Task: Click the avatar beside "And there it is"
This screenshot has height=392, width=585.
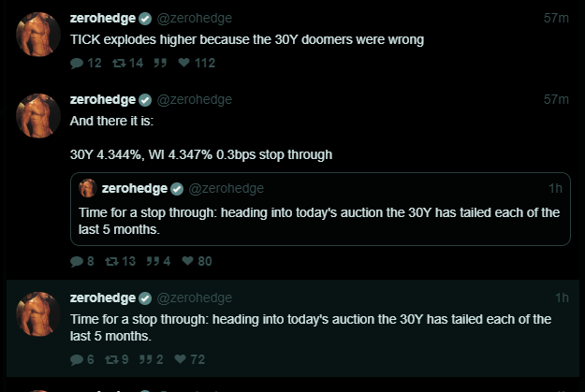Action: [38, 116]
